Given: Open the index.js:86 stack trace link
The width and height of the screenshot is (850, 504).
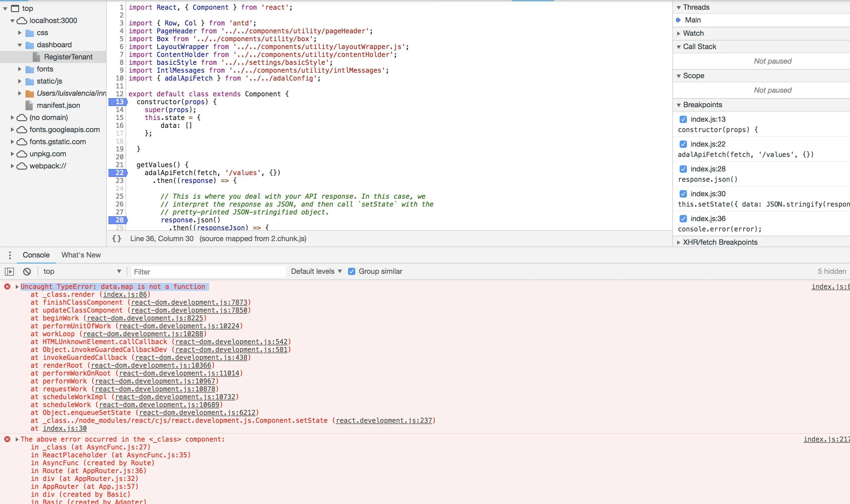Looking at the screenshot, I should [125, 294].
